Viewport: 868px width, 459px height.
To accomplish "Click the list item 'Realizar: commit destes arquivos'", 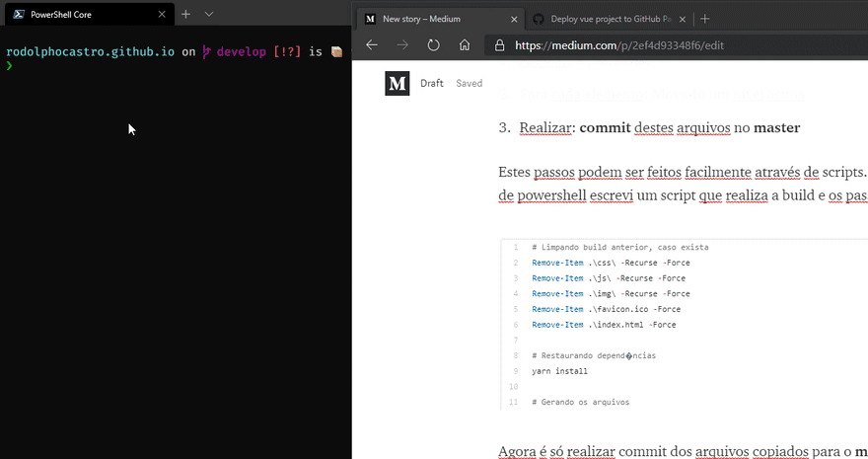I will pos(659,127).
